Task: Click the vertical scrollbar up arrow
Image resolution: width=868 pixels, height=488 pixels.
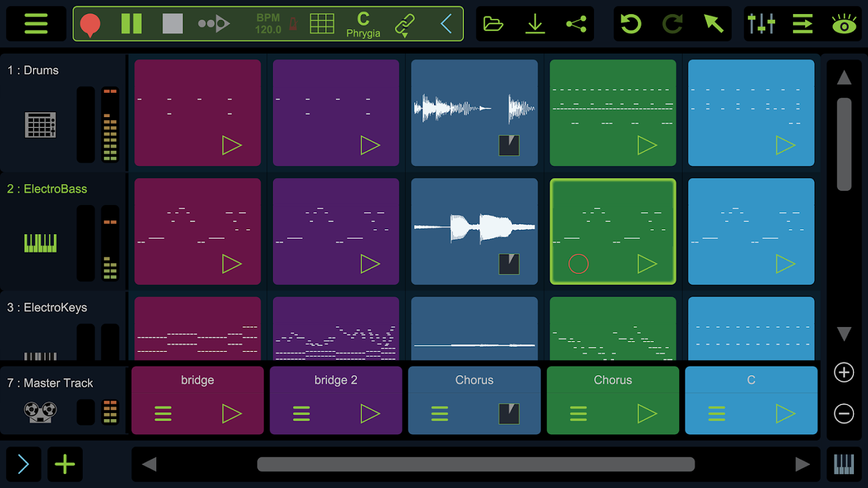Action: 844,77
